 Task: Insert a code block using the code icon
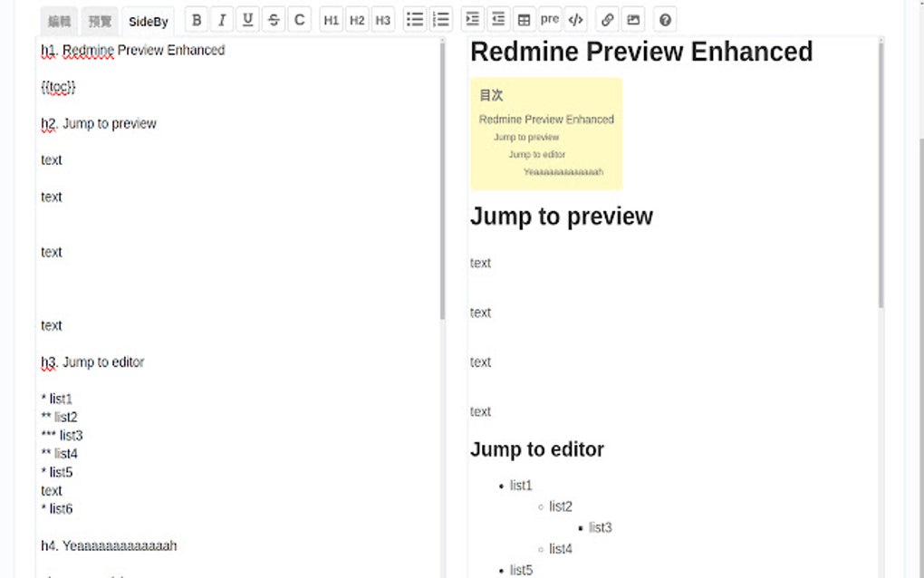tap(575, 19)
